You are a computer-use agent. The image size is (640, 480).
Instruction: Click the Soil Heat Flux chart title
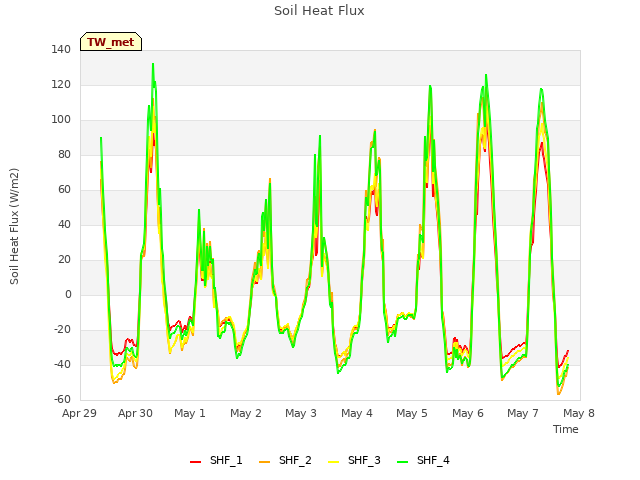click(319, 11)
